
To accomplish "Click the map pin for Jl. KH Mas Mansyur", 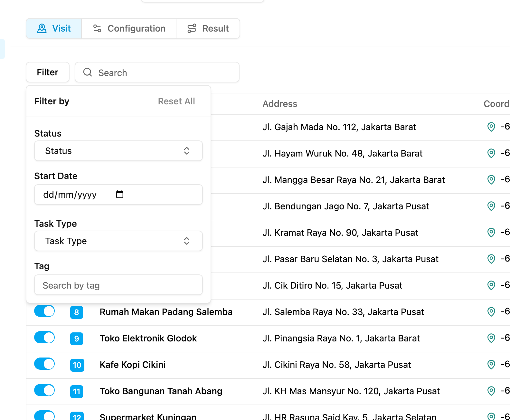I will [x=491, y=391].
